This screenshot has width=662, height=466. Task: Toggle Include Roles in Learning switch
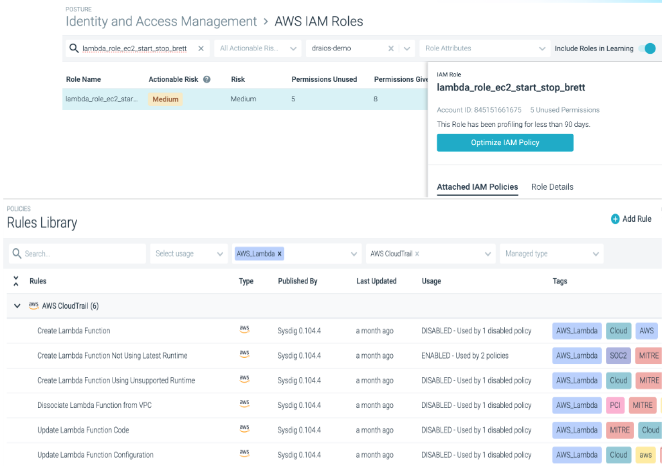point(647,49)
